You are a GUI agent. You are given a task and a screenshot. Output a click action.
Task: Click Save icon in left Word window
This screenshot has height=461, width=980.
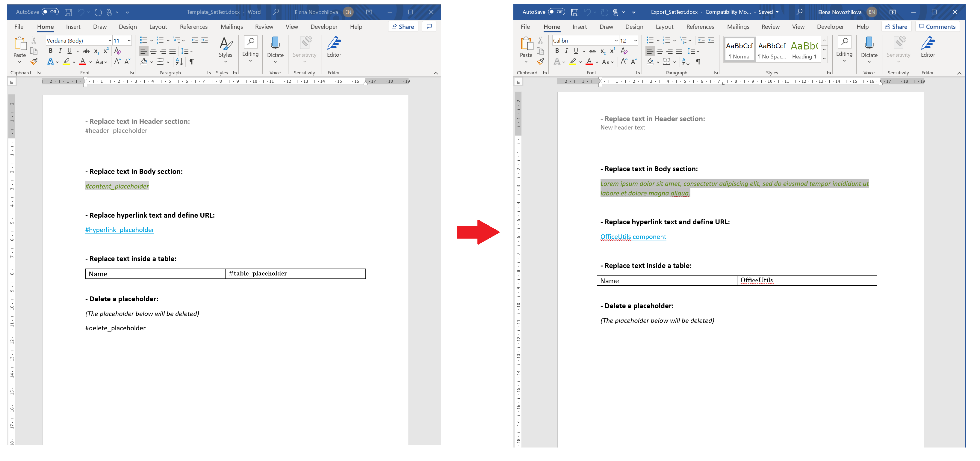68,12
